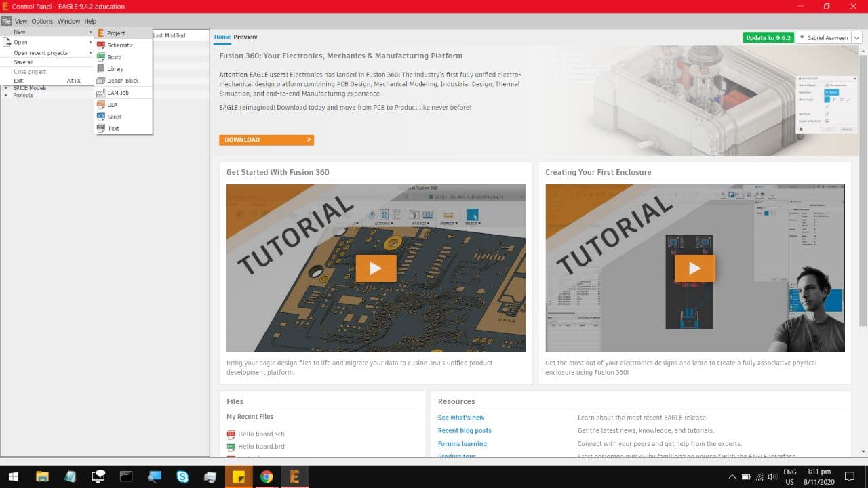
Task: Open Windows Start menu
Action: 13,476
